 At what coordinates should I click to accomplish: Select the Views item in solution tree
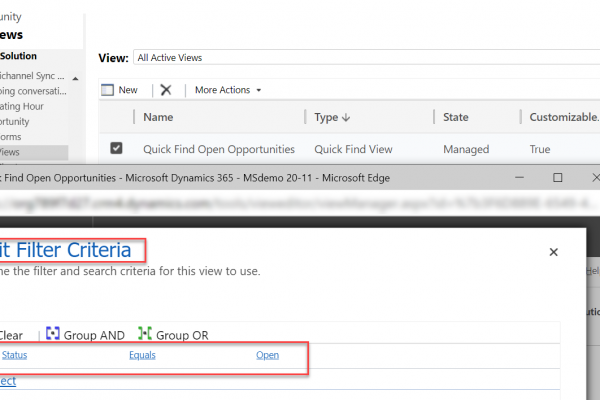34,152
